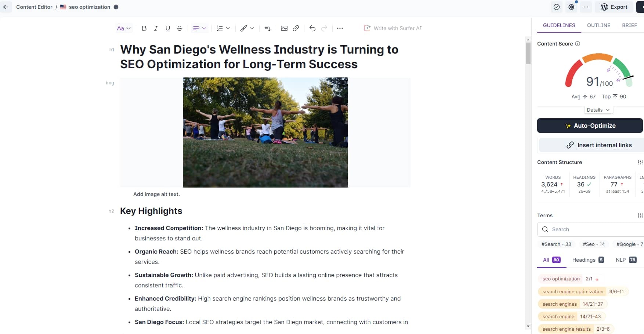Insert an image with the toolbar icon
The width and height of the screenshot is (644, 334).
[x=284, y=28]
